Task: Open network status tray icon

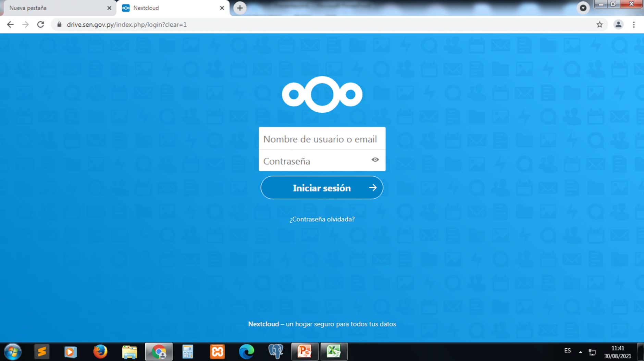Action: pos(592,352)
